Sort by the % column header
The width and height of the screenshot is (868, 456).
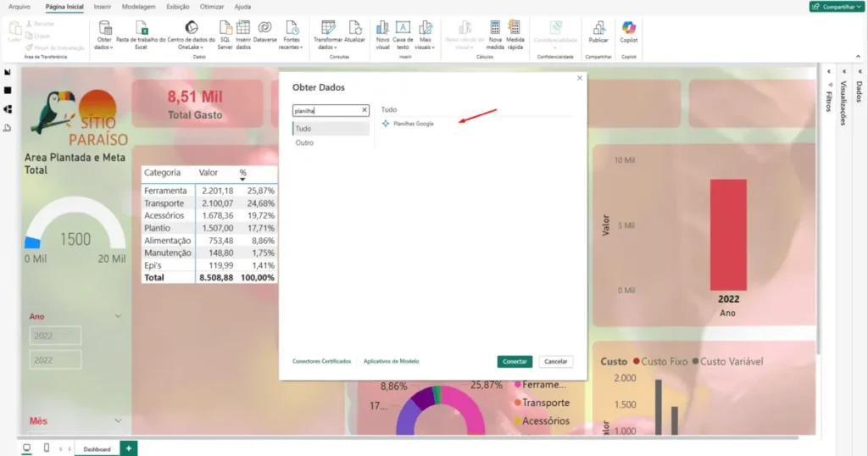point(243,173)
